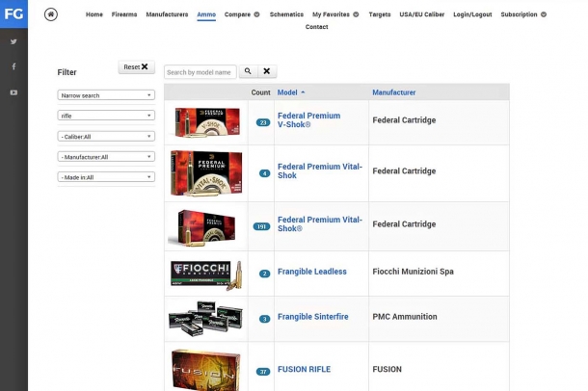The image size is (588, 391).
Task: Click Federal Cartridge in the V-Shok row
Action: coord(404,120)
